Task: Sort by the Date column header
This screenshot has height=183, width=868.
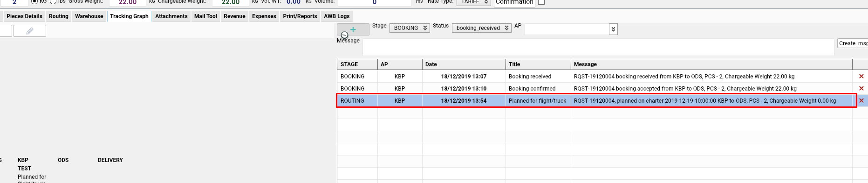Action: coord(464,64)
